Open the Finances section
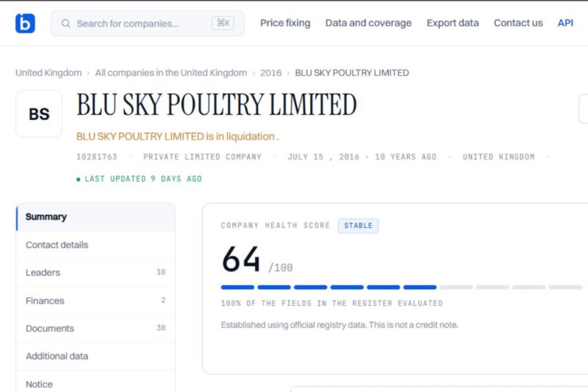Image resolution: width=588 pixels, height=392 pixels. 96,301
